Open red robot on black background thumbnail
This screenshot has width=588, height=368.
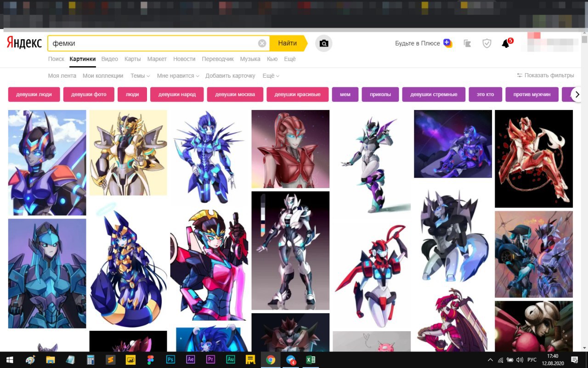(x=534, y=159)
